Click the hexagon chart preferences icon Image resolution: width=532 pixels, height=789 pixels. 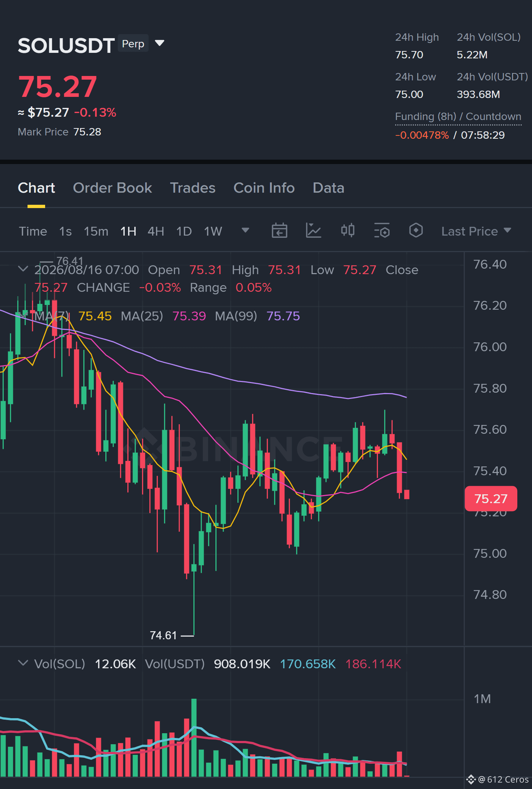point(416,231)
